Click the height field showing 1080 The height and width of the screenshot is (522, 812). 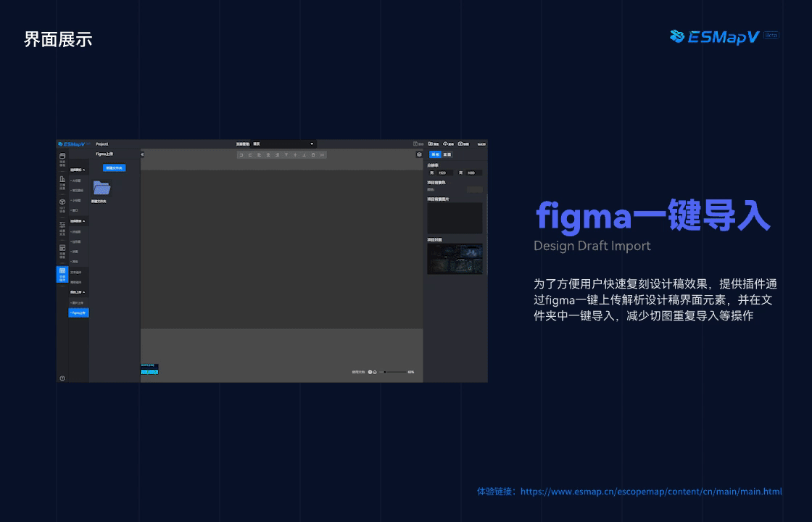tap(473, 173)
